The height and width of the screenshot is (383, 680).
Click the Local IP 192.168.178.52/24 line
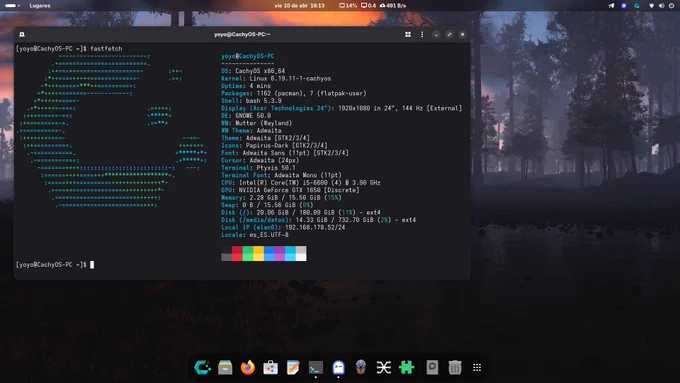[x=283, y=227]
